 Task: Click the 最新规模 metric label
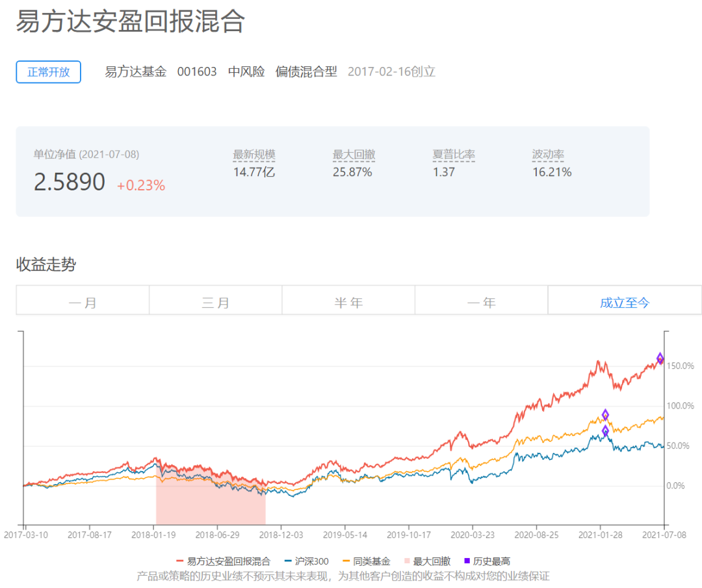254,155
